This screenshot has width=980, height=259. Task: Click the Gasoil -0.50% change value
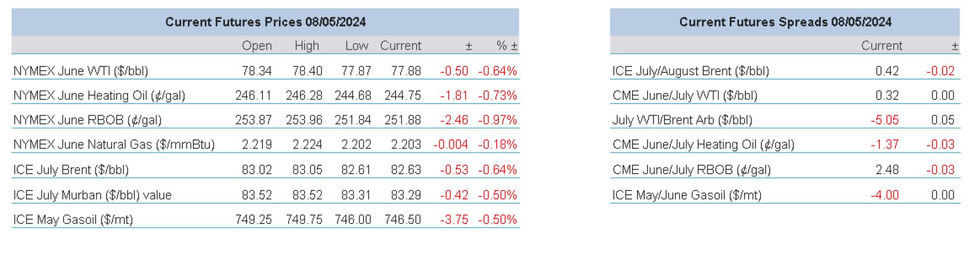(497, 220)
